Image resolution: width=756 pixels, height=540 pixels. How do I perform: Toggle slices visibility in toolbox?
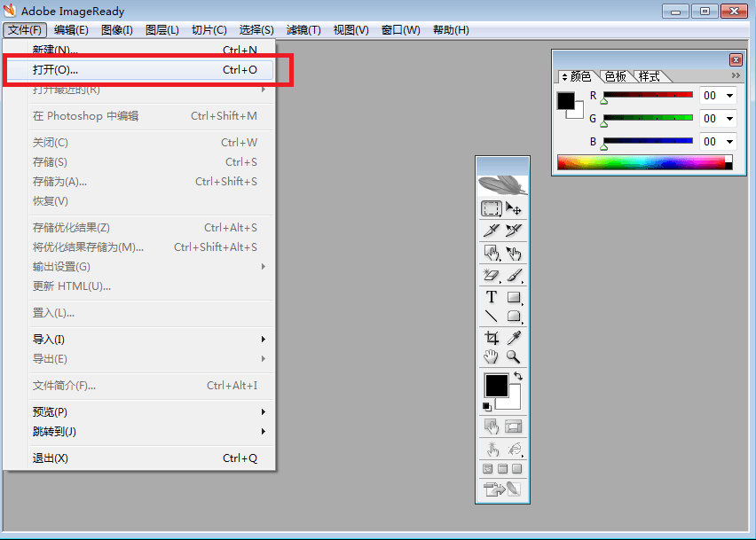pyautogui.click(x=514, y=427)
